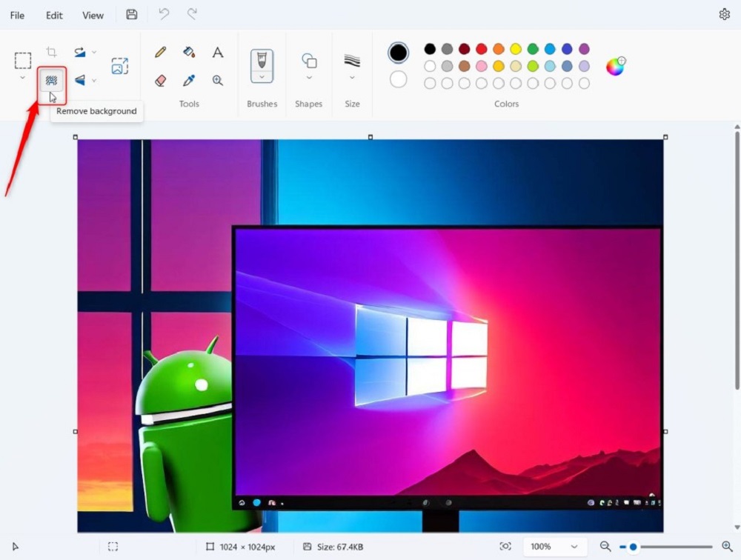Click the Fit to window icon
The width and height of the screenshot is (741, 560).
click(505, 546)
